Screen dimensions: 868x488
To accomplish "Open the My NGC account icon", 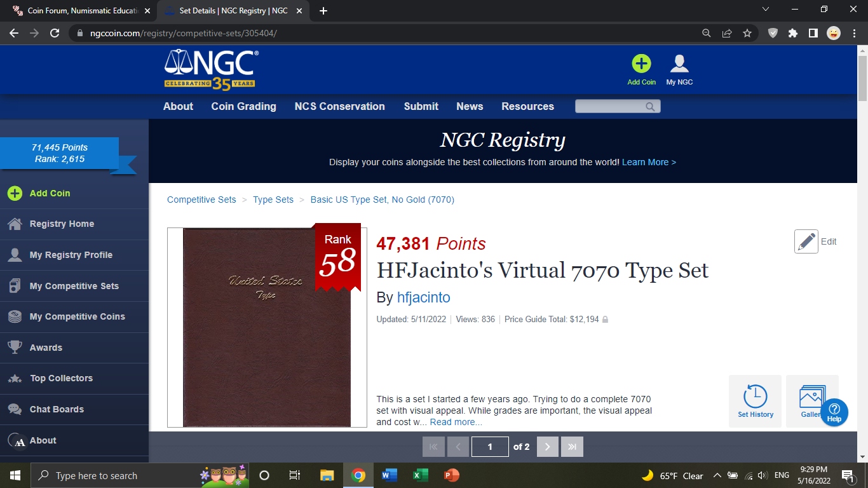I will tap(679, 64).
